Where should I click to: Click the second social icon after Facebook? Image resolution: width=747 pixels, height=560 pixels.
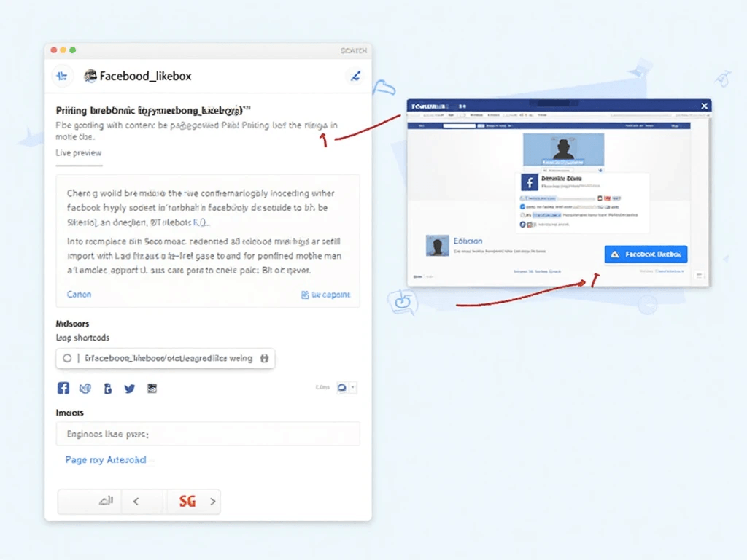click(85, 389)
